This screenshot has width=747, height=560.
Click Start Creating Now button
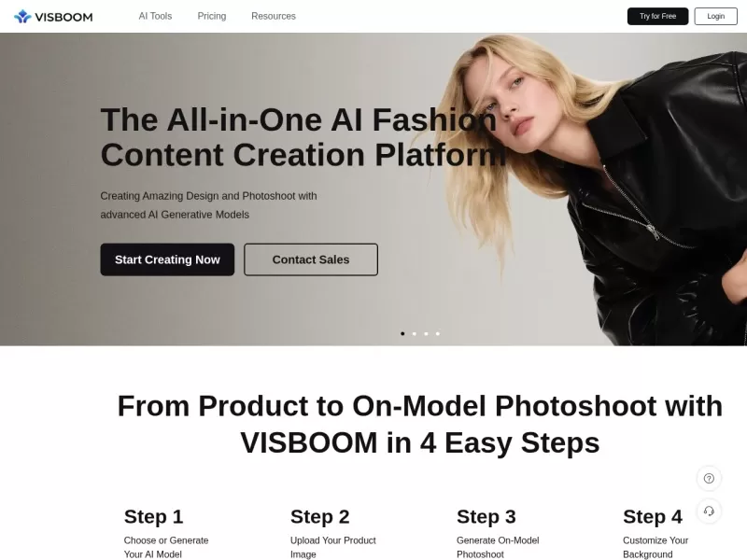(167, 259)
